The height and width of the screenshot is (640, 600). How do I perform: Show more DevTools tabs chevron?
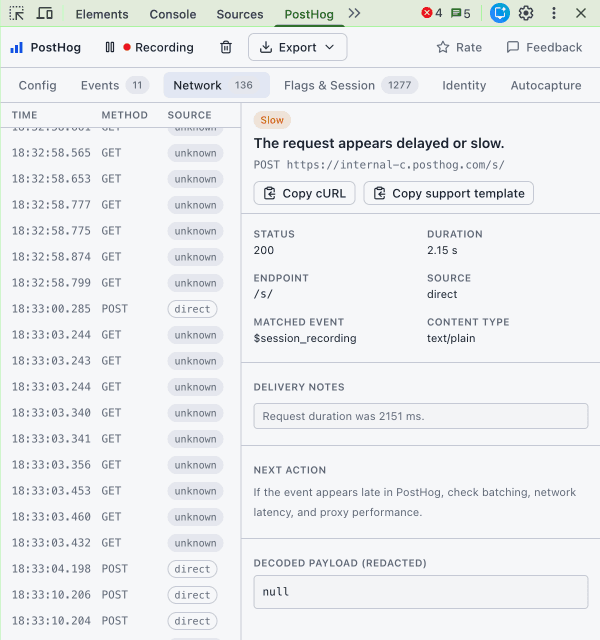354,13
